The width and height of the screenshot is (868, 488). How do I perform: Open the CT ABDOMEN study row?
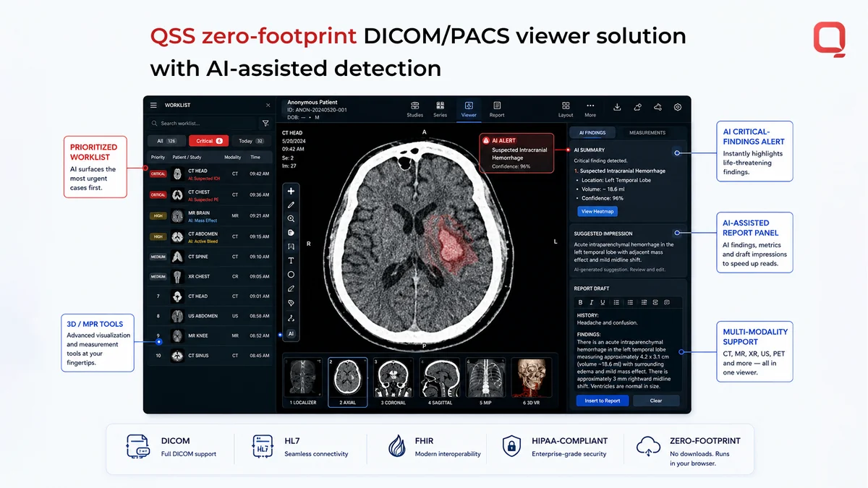click(209, 236)
